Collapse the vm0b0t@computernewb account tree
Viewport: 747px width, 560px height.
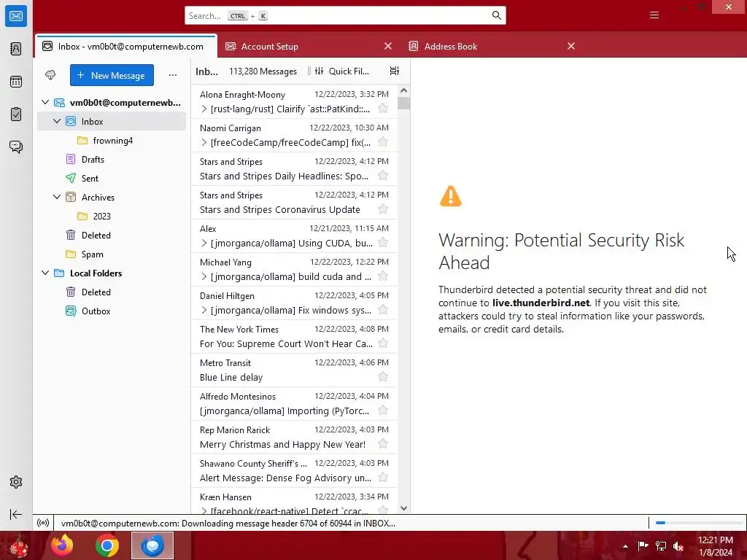(45, 102)
